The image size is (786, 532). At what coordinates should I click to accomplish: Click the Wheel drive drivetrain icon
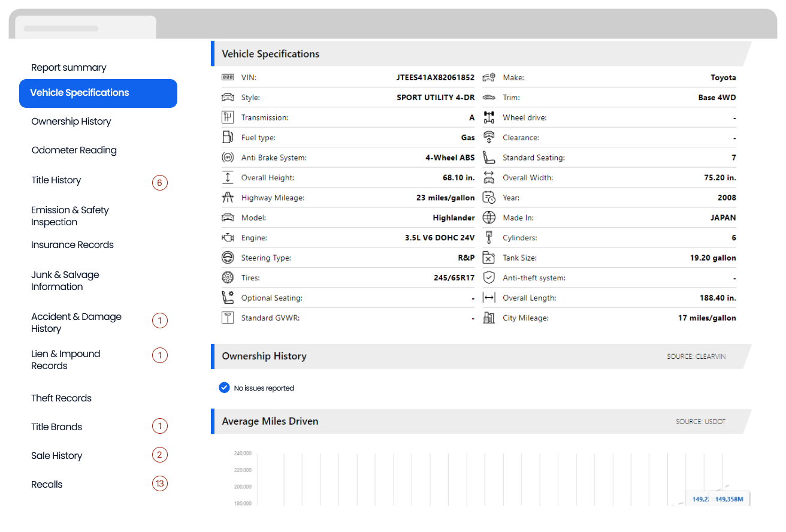click(489, 117)
